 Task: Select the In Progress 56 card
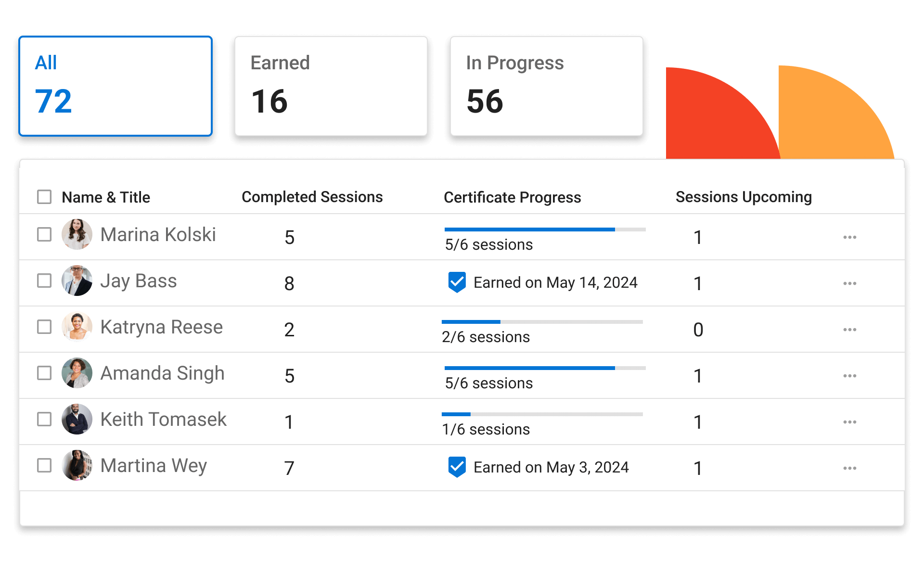click(547, 86)
